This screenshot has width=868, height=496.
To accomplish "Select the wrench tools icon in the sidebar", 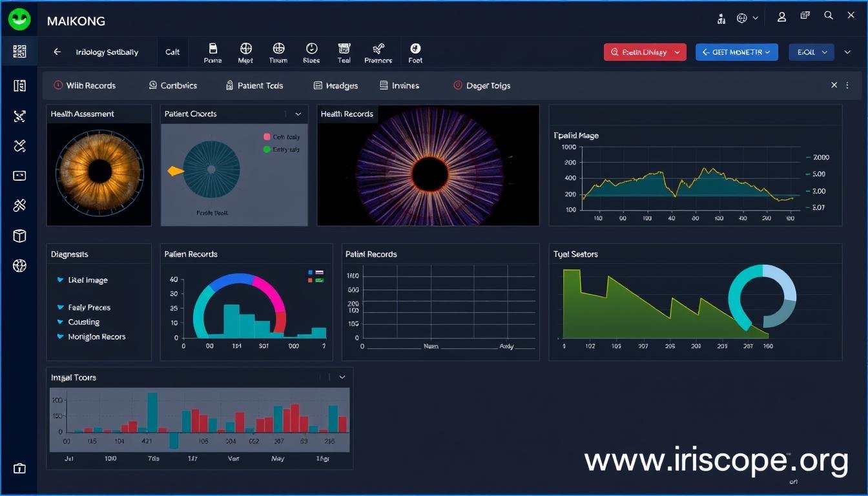I will tap(19, 205).
